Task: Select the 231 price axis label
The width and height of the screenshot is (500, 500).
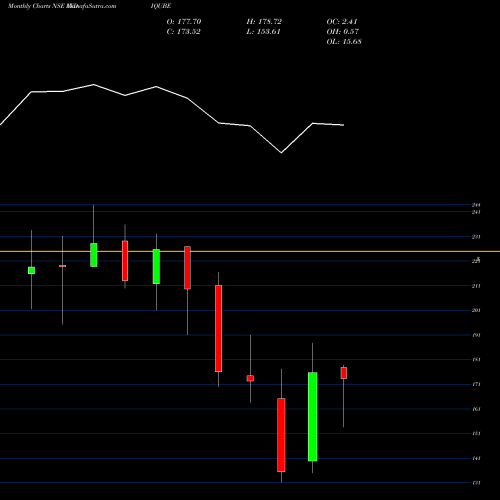Action: click(x=476, y=237)
